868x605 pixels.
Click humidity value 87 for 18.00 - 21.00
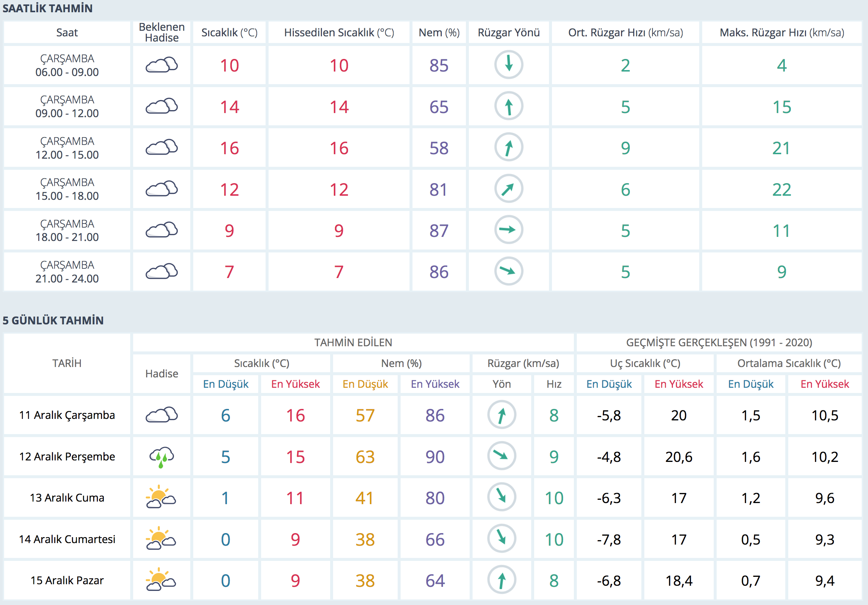tap(438, 231)
